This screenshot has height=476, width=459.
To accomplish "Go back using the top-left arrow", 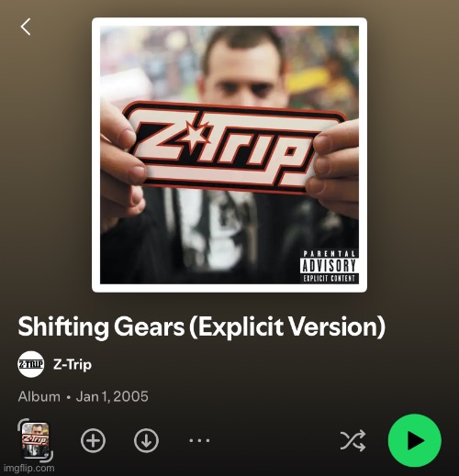I will point(26,27).
